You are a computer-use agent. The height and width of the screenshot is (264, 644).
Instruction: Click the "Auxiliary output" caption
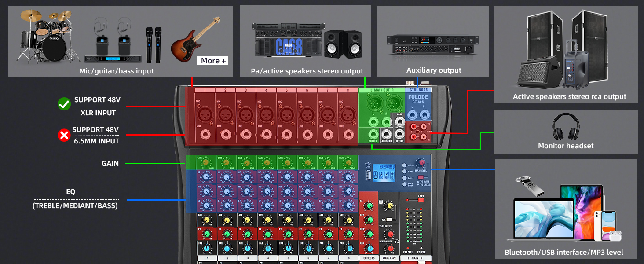[434, 70]
